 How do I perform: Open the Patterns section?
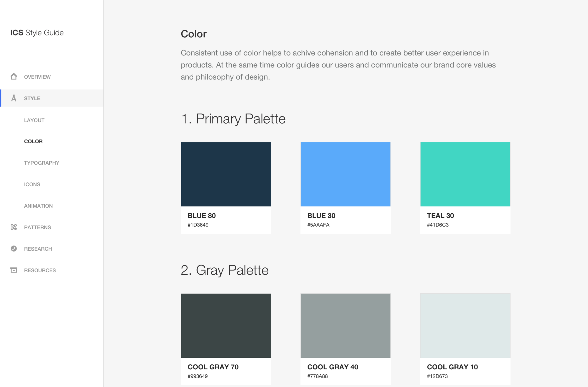click(38, 227)
